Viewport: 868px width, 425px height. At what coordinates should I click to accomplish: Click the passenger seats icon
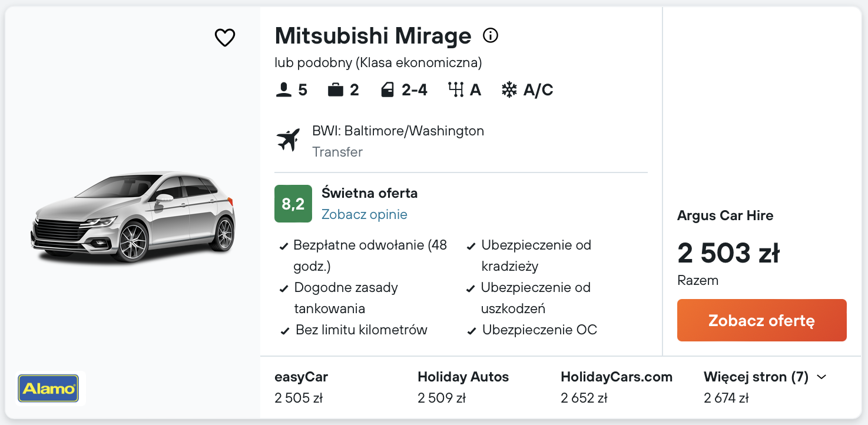(284, 90)
